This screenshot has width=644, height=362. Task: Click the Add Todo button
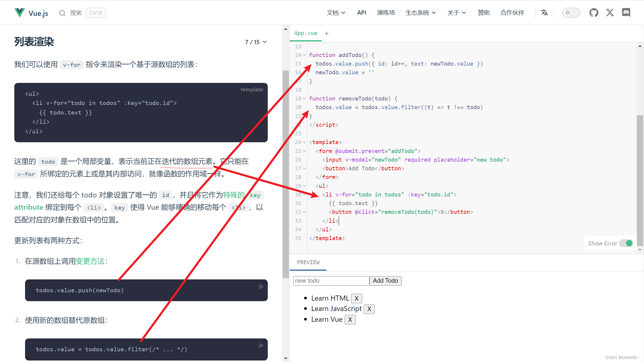pos(385,281)
